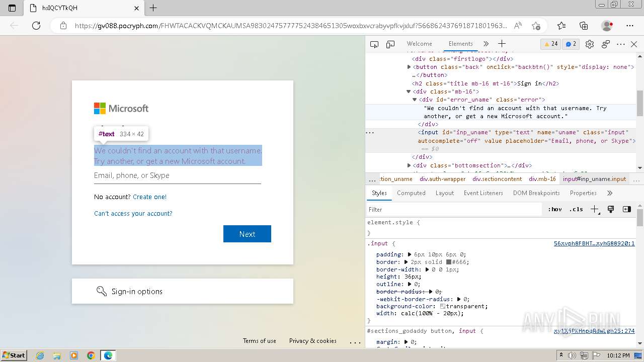
Task: Close the hsIQCYTkQH browser tab
Action: click(x=137, y=8)
